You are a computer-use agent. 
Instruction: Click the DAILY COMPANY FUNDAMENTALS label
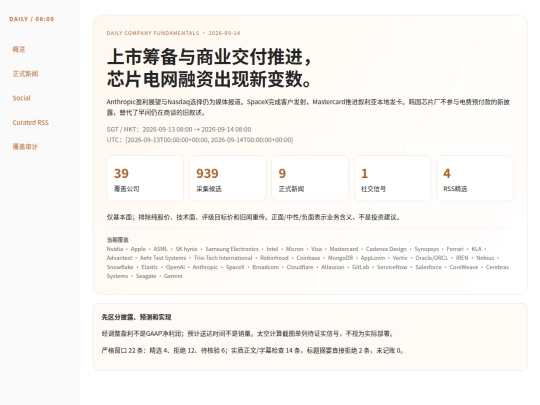(x=153, y=33)
